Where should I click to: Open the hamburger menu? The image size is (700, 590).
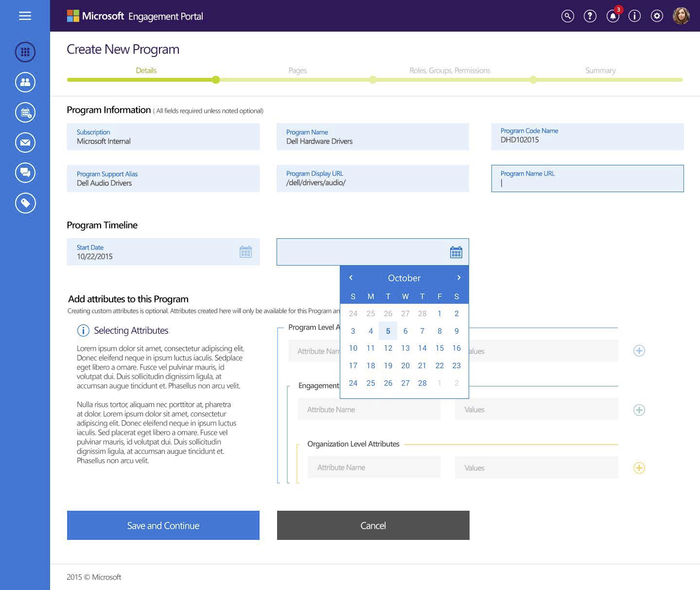[x=25, y=16]
